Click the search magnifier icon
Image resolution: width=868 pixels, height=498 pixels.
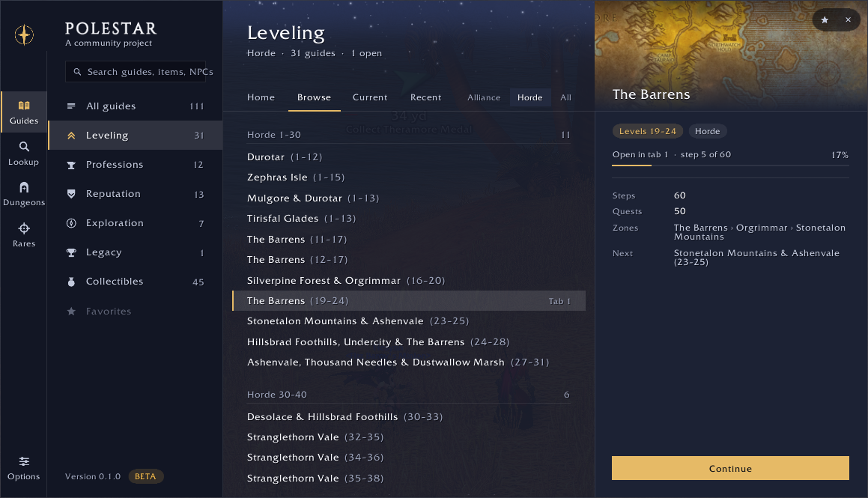[77, 72]
